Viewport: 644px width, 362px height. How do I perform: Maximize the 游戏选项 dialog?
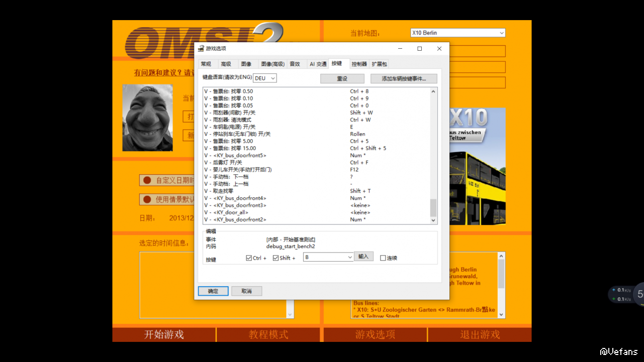420,49
